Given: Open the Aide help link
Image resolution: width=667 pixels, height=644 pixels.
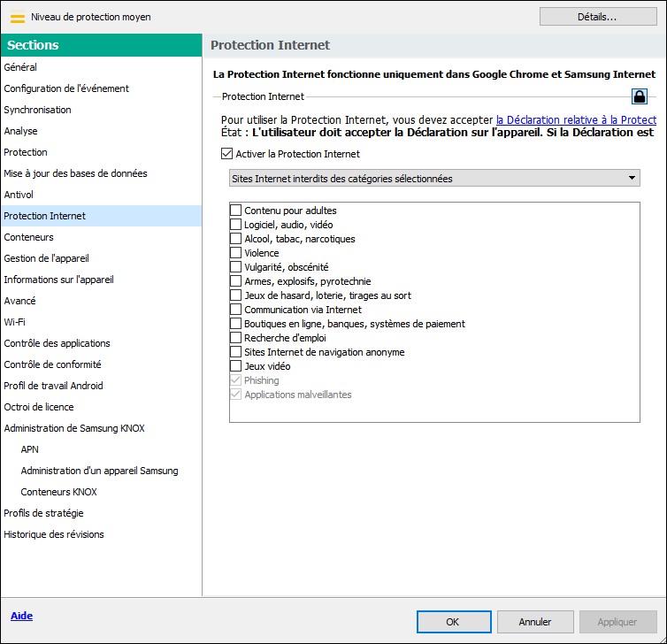Looking at the screenshot, I should pos(21,616).
